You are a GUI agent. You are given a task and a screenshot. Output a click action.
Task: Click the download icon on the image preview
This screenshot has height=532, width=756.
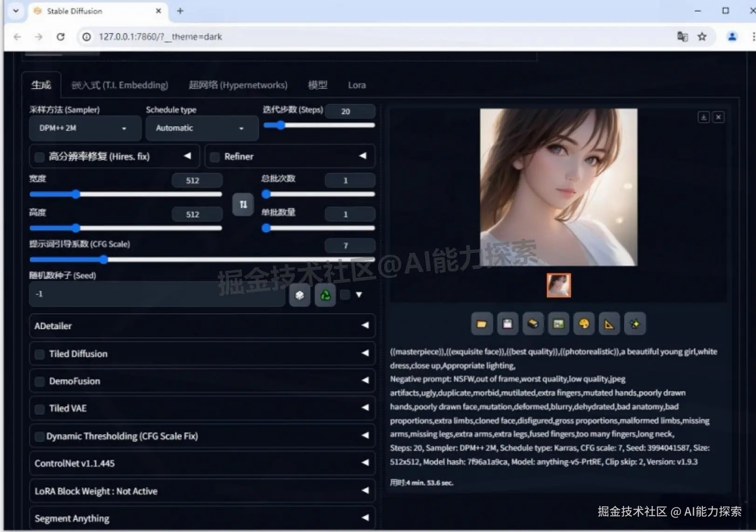point(703,117)
